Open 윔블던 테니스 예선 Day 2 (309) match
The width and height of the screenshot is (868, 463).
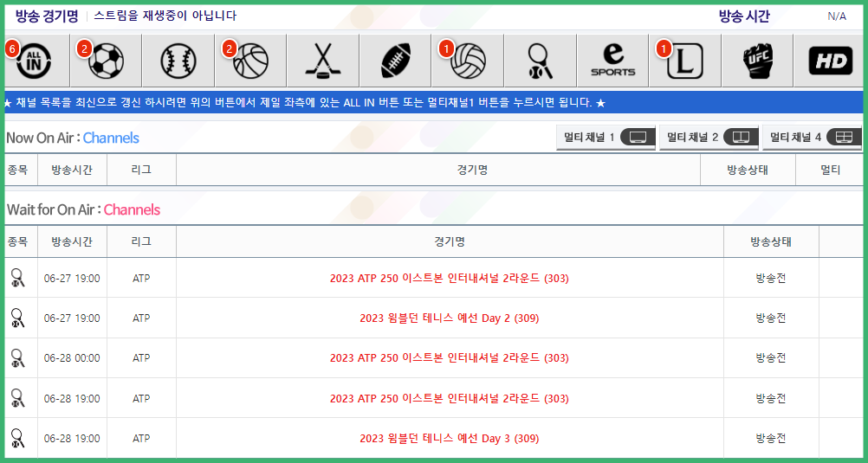tap(450, 318)
